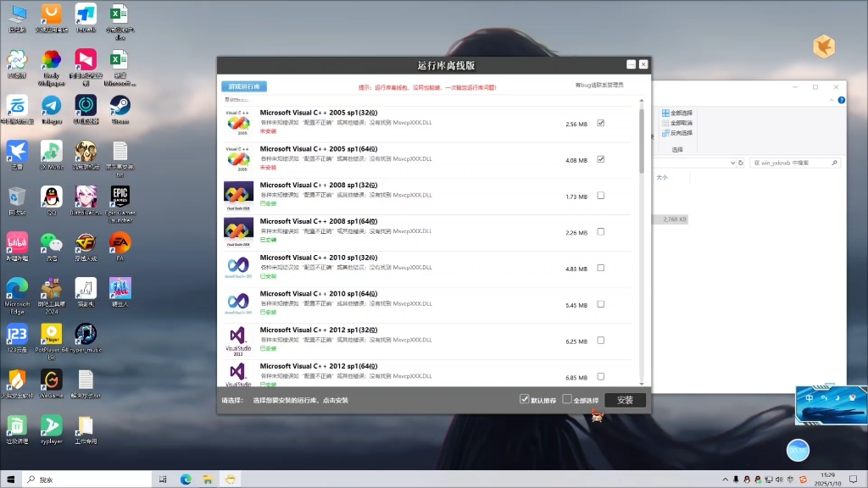The image size is (868, 488).
Task: Open Microsoft Edge desktop shortcut
Action: pyautogui.click(x=17, y=296)
